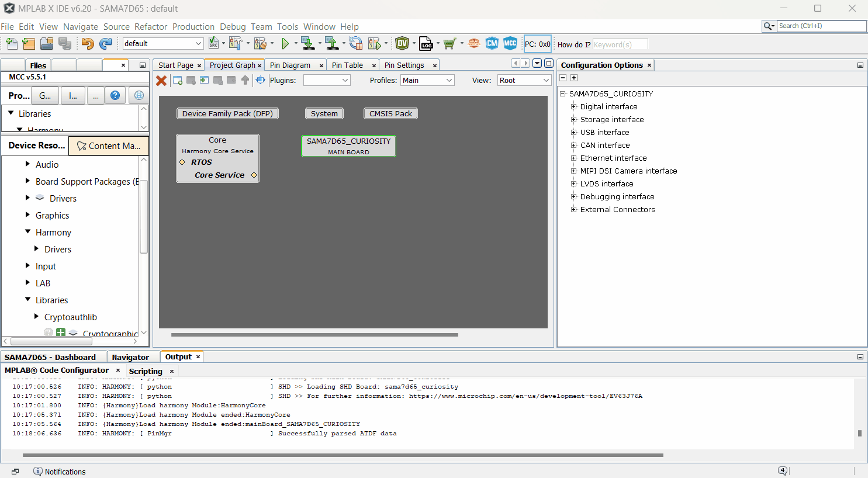Click the System button in graph

point(324,113)
